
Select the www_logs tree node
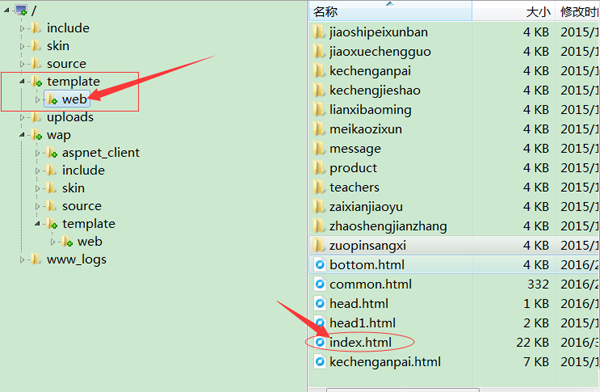click(77, 260)
